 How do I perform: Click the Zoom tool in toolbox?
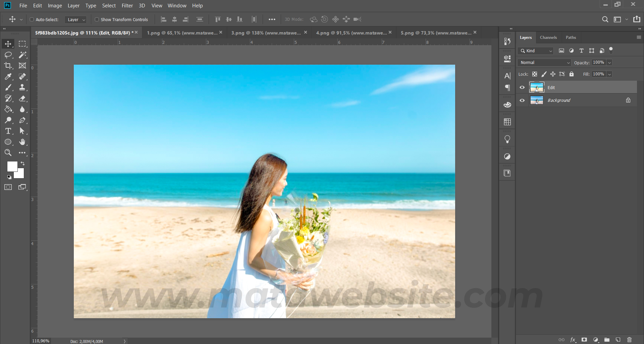click(8, 153)
